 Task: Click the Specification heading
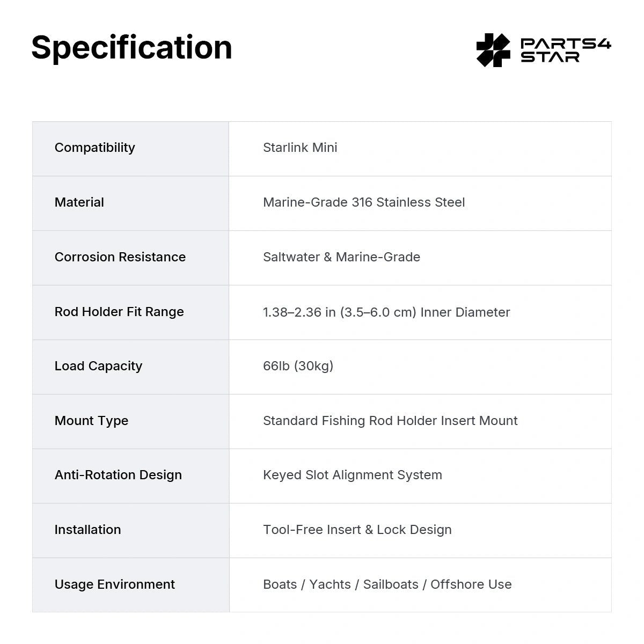(131, 47)
